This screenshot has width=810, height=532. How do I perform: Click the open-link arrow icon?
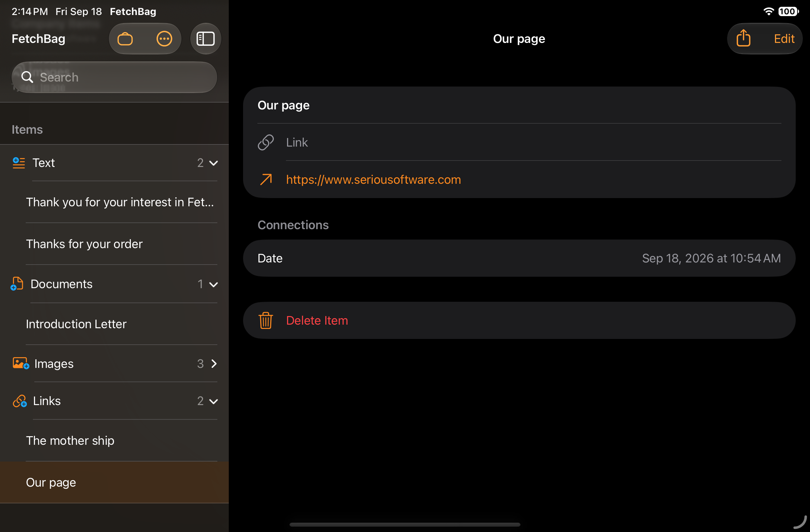(x=266, y=179)
